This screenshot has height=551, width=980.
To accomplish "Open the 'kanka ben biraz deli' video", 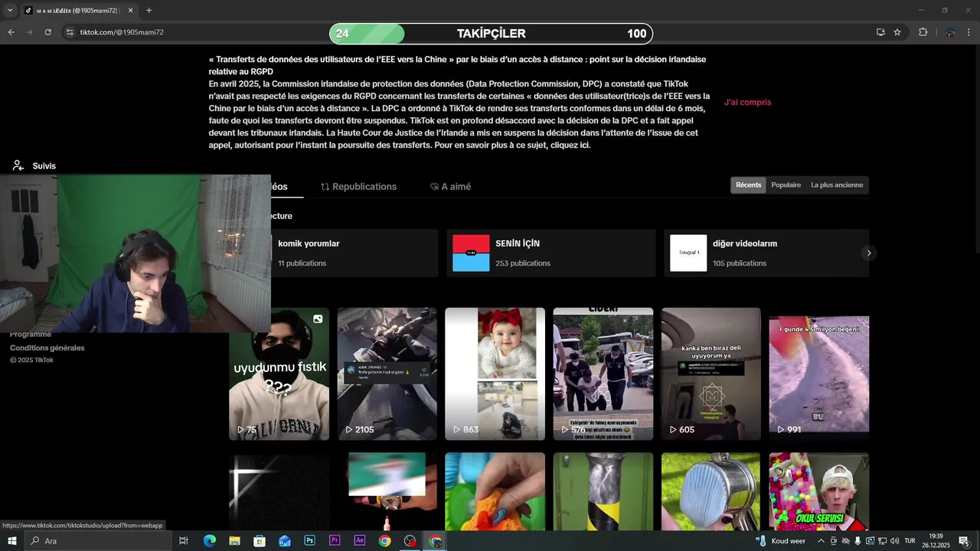I will point(711,373).
